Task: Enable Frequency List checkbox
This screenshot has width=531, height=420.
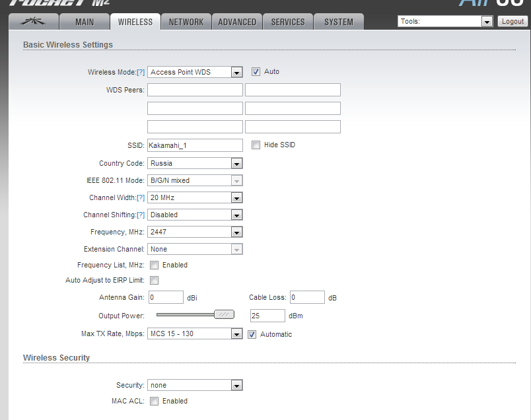Action: pos(154,265)
